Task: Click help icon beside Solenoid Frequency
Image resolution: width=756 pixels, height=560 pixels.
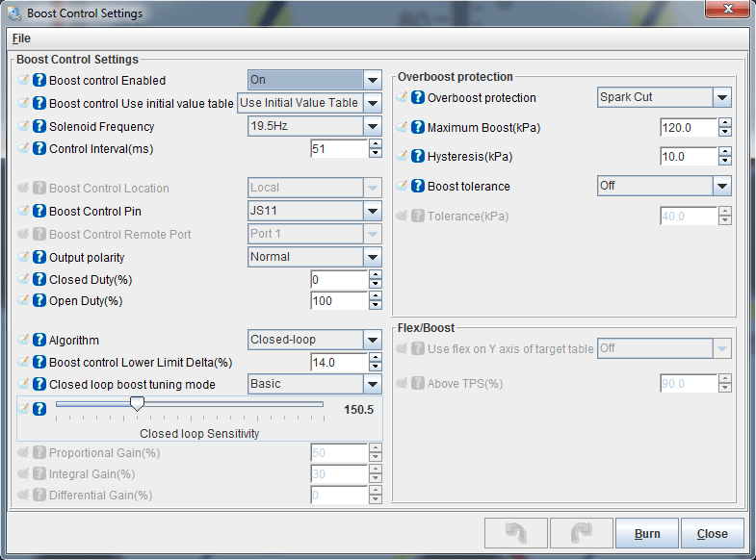Action: pos(39,127)
